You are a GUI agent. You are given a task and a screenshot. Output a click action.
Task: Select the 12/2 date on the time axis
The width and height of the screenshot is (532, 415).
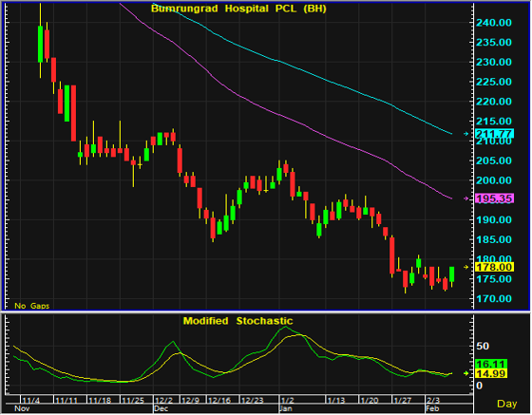(x=163, y=401)
